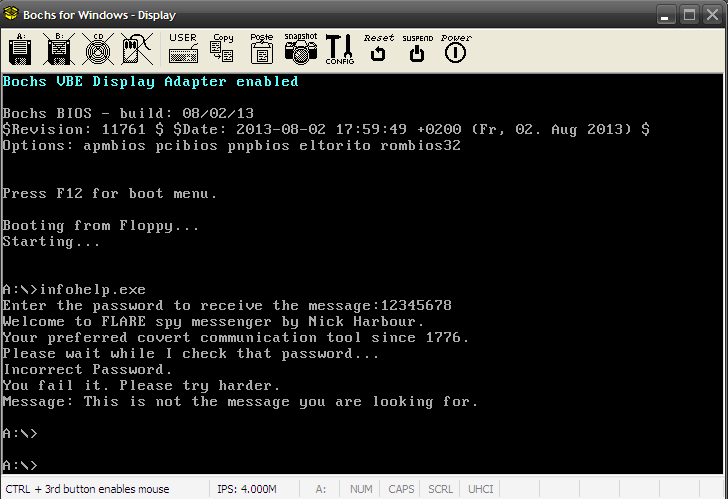Click the 'Starting...' line
The width and height of the screenshot is (728, 499).
coord(51,242)
